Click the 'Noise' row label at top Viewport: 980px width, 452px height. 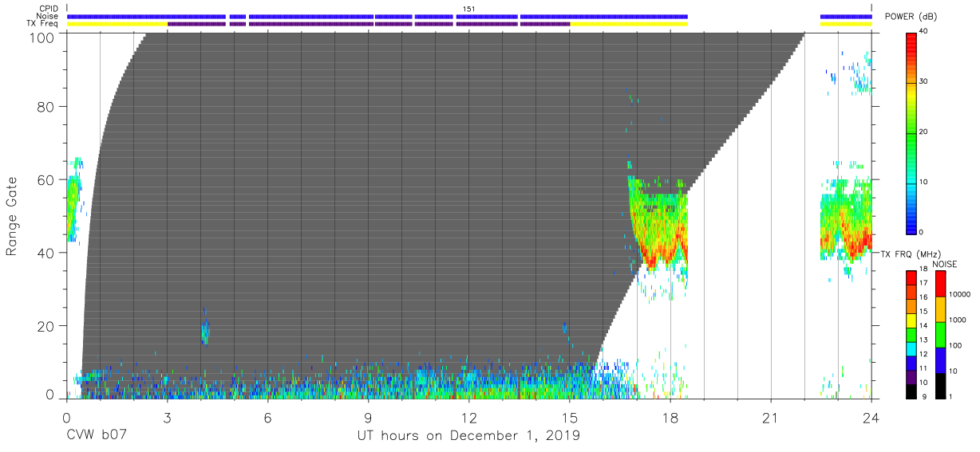(x=47, y=16)
